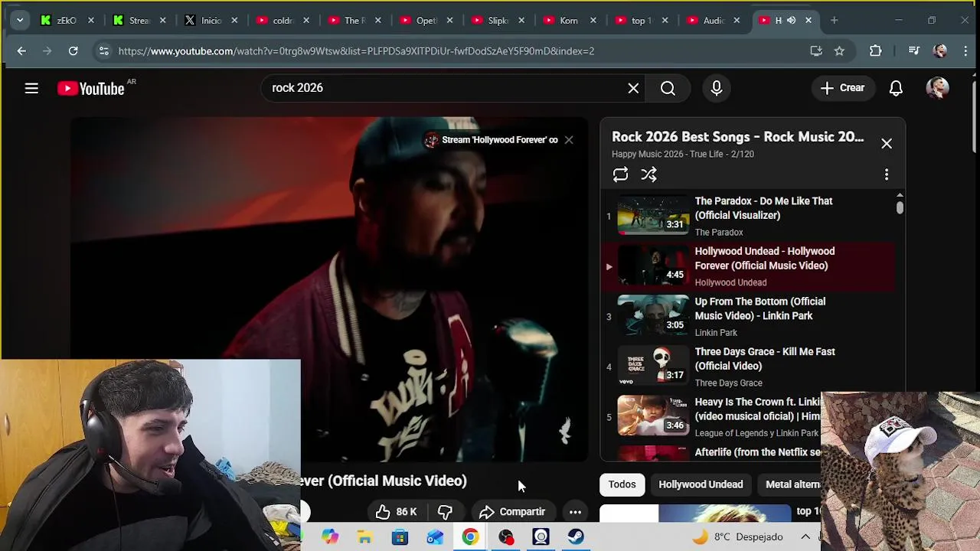Open more actions menu beside Compartir
The width and height of the screenshot is (980, 551).
coord(575,512)
